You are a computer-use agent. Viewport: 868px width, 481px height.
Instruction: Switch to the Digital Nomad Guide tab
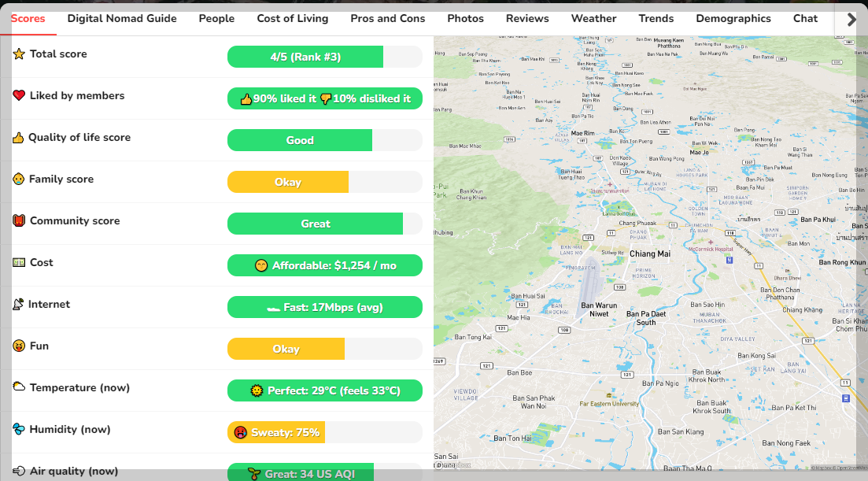point(122,18)
